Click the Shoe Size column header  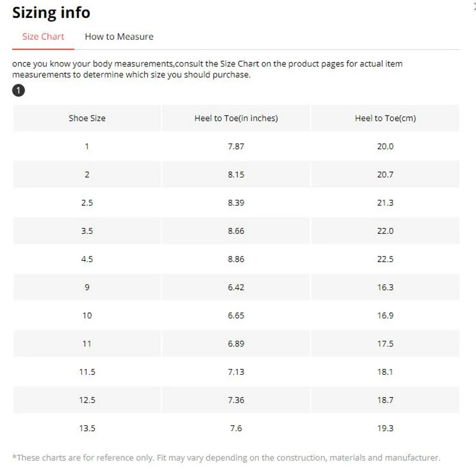[x=87, y=118]
